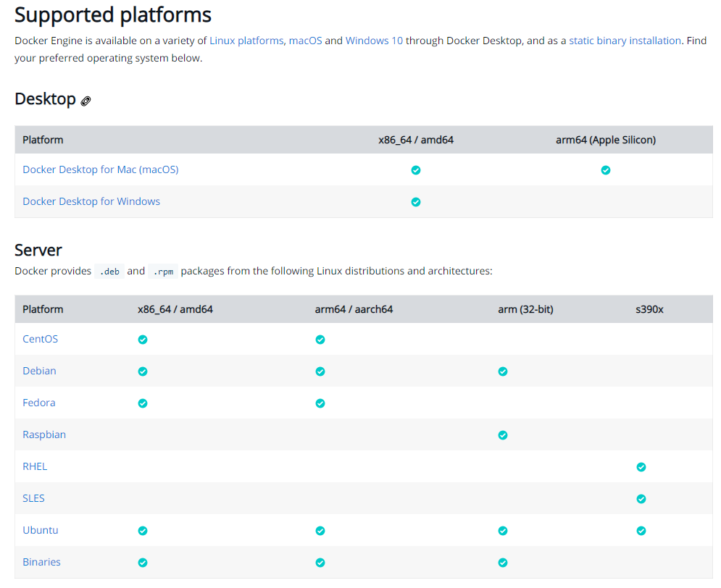The image size is (721, 588).
Task: Select the Fedora platform link
Action: coord(39,403)
